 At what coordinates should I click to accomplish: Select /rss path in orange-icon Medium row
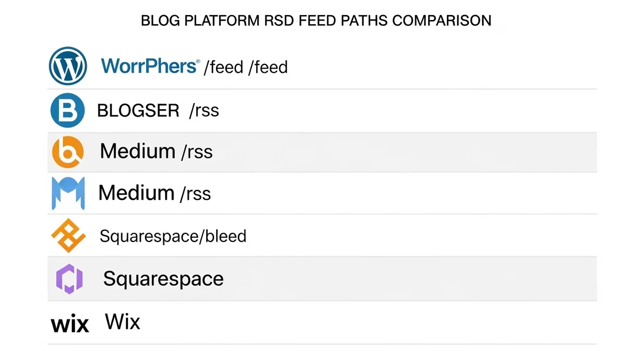click(x=196, y=152)
